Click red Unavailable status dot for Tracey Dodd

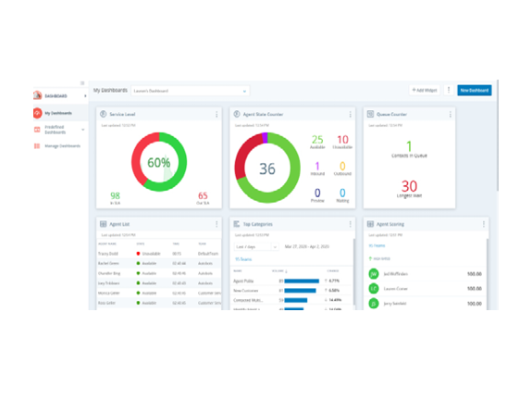click(138, 254)
